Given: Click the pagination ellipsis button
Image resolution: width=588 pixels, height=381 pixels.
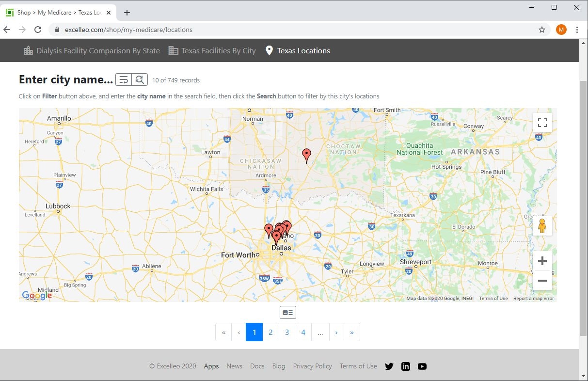Looking at the screenshot, I should pos(320,332).
